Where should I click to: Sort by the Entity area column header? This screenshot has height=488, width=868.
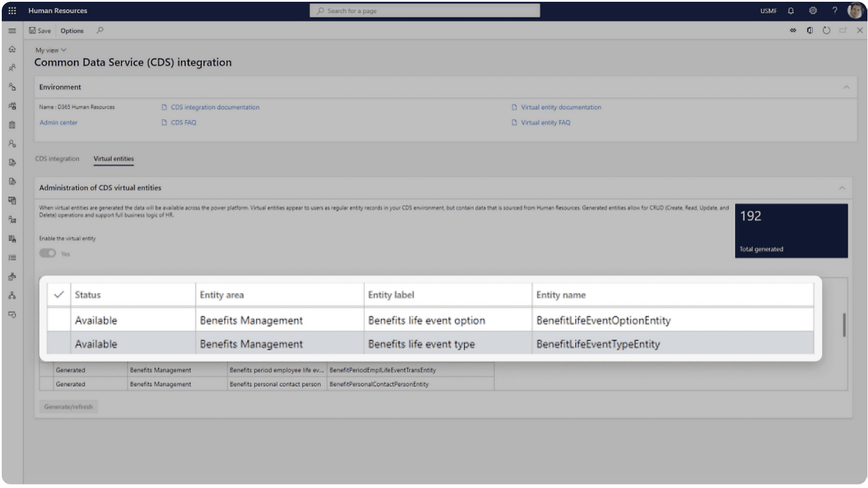coord(280,294)
